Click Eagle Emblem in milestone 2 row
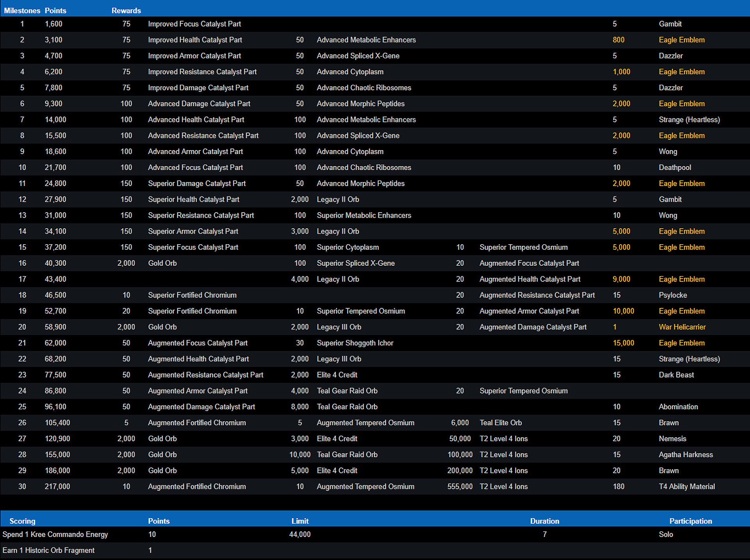The width and height of the screenshot is (750, 560). [682, 40]
